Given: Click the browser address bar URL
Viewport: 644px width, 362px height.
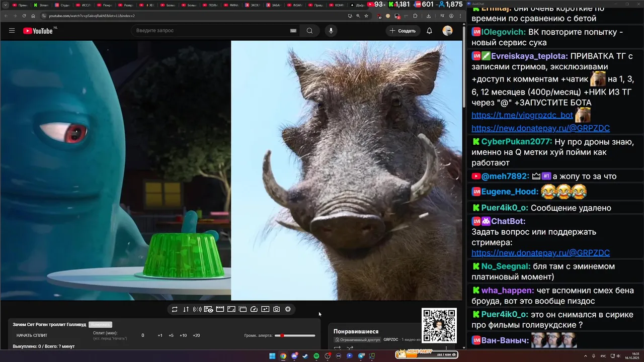Looking at the screenshot, I should tap(92, 16).
